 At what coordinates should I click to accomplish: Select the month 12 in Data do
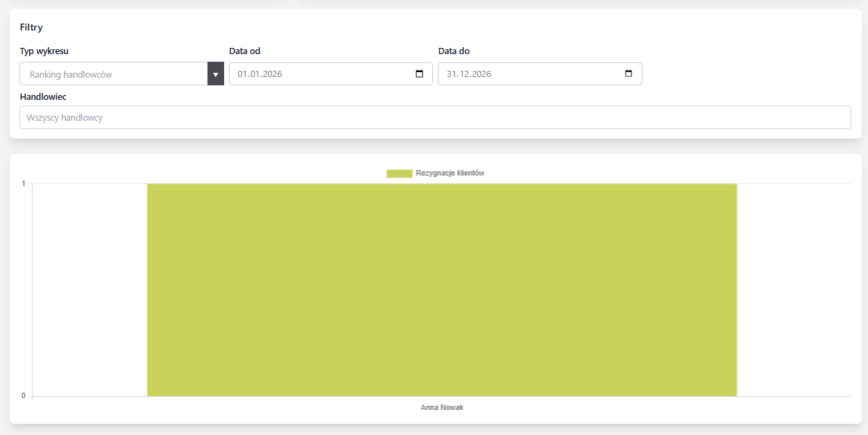[463, 74]
